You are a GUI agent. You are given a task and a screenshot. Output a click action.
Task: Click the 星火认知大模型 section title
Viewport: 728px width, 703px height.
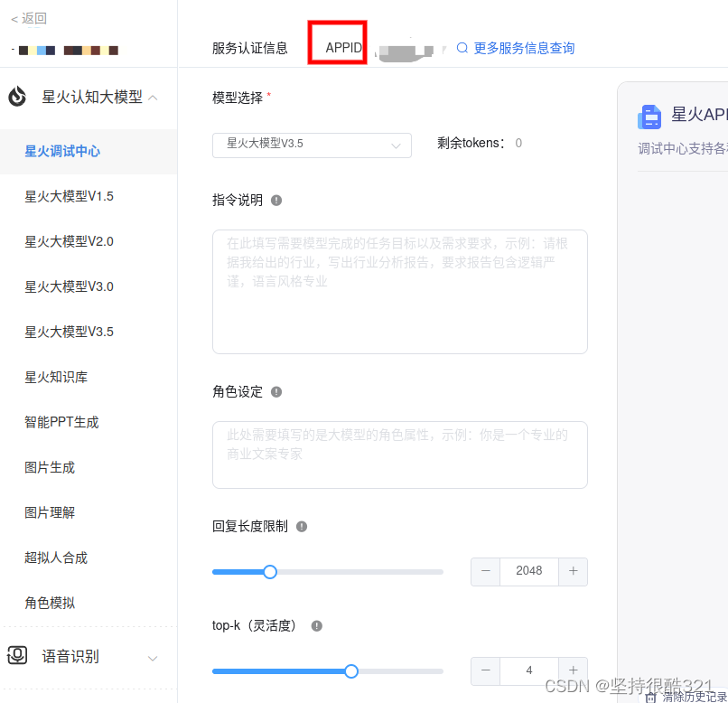pos(92,97)
